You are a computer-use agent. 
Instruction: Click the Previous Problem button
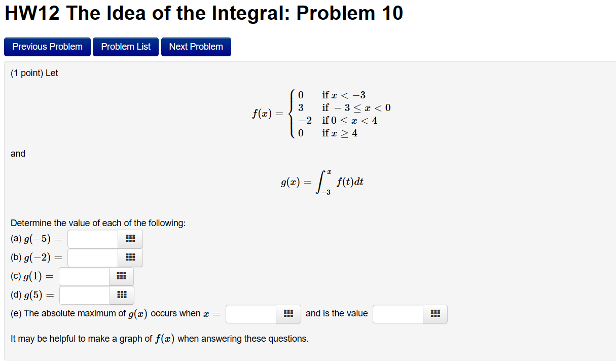47,47
